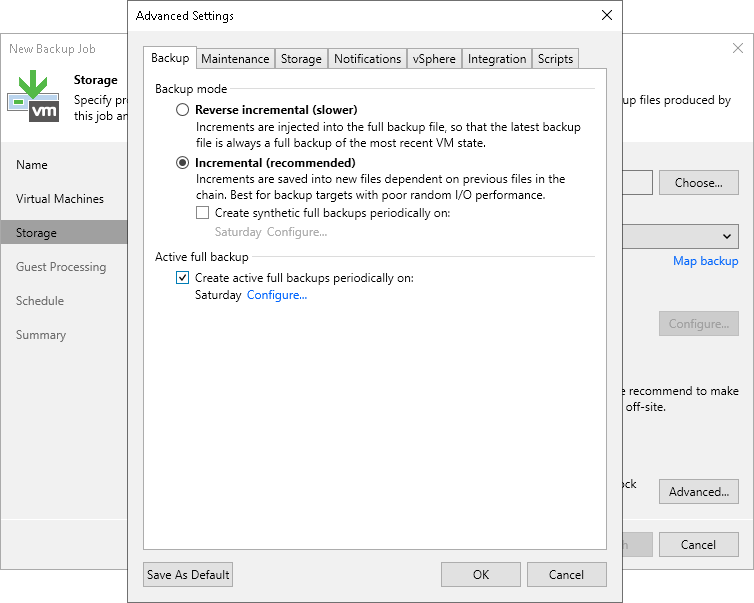Select Incremental (recommended) radio button
This screenshot has height=603, width=754.
point(182,163)
